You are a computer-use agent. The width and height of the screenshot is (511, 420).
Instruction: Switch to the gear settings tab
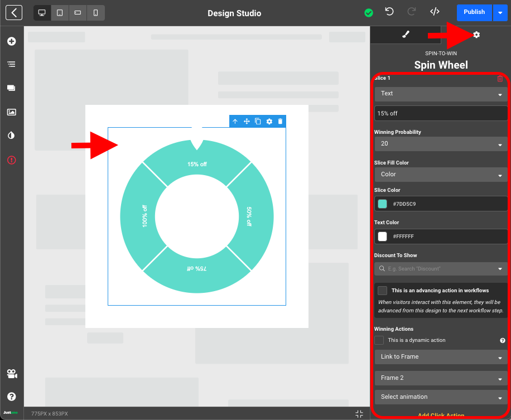(476, 35)
